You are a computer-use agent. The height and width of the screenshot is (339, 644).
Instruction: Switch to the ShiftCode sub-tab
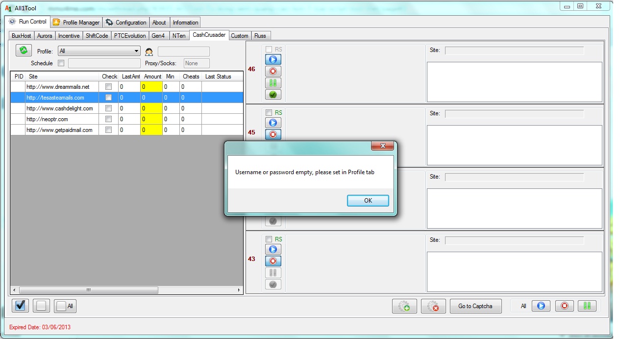tap(97, 36)
